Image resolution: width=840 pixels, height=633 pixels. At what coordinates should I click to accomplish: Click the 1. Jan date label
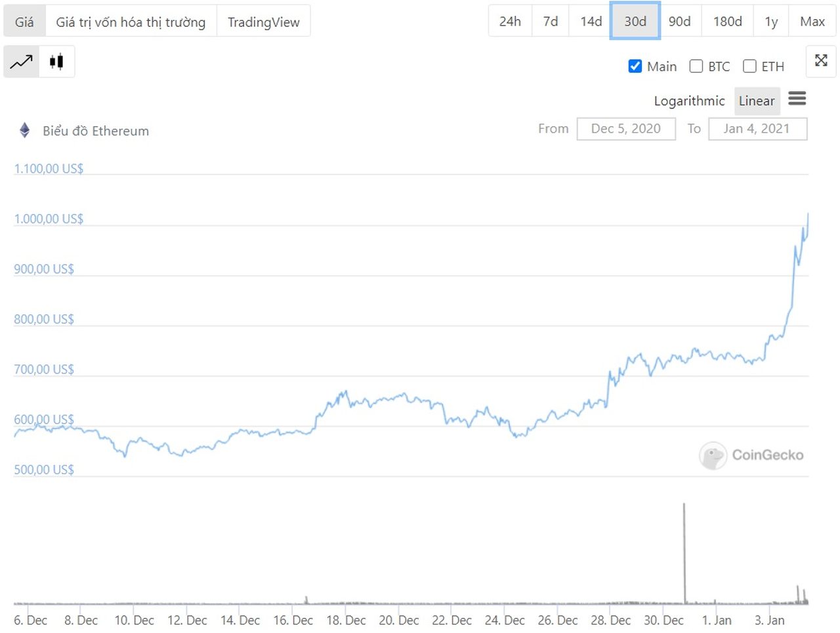tap(717, 621)
